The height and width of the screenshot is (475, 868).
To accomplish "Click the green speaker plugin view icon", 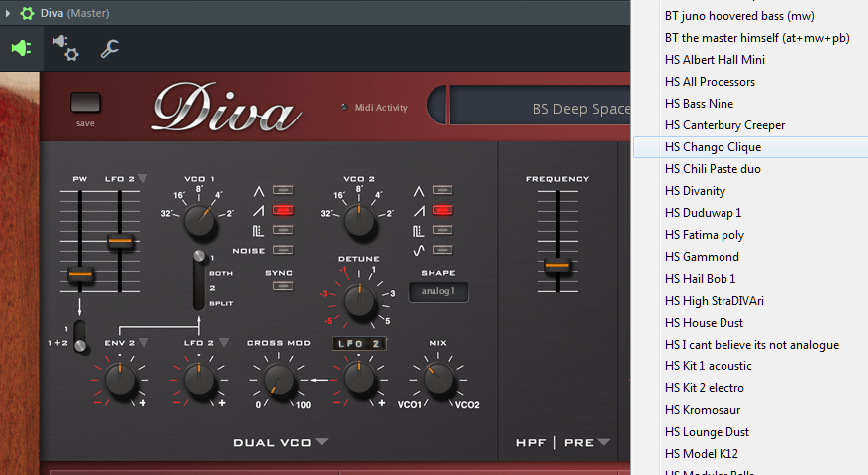I will click(22, 48).
